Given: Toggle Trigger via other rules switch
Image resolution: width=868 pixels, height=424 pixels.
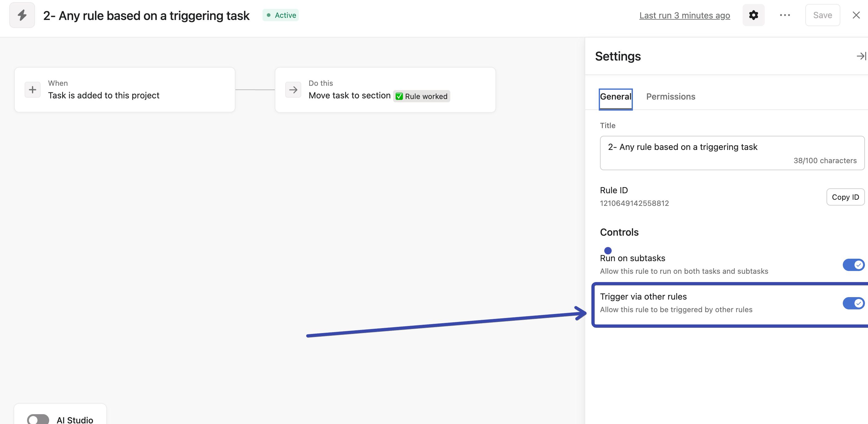Looking at the screenshot, I should point(854,303).
